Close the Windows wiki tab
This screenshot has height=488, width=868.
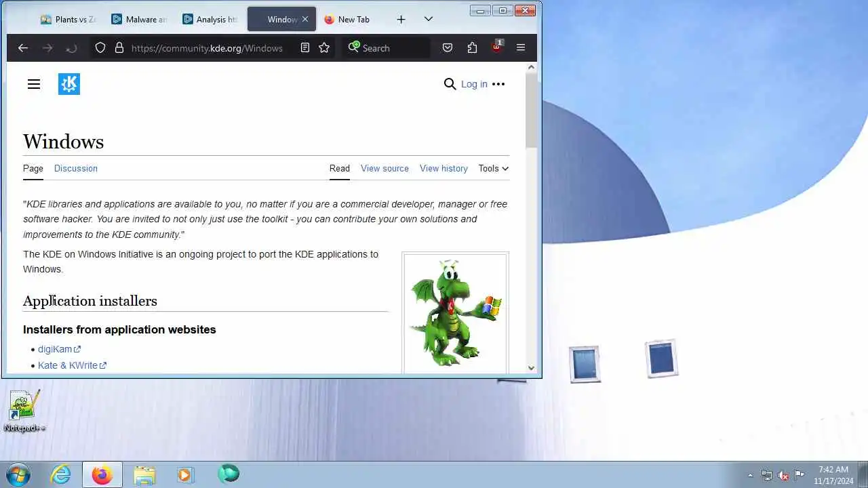304,19
